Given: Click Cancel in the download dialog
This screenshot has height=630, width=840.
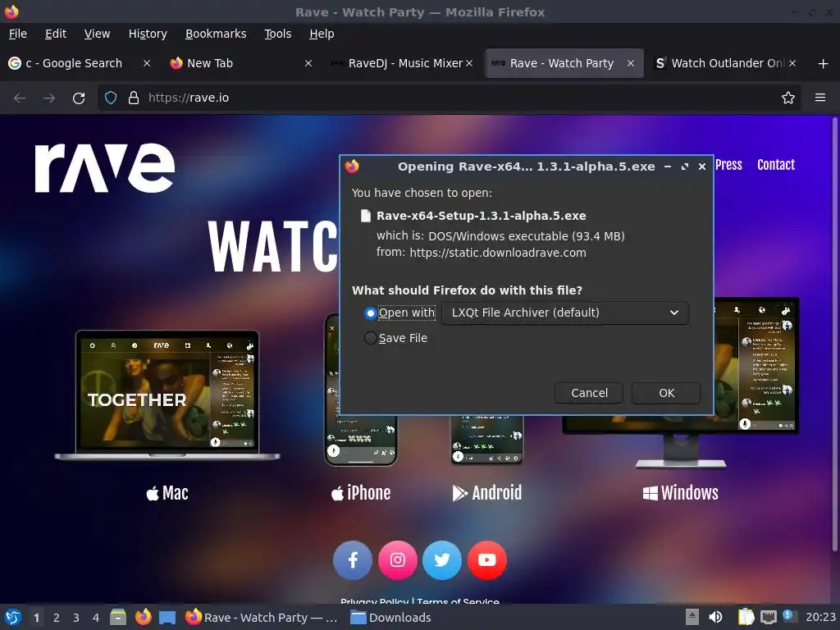Looking at the screenshot, I should (589, 393).
